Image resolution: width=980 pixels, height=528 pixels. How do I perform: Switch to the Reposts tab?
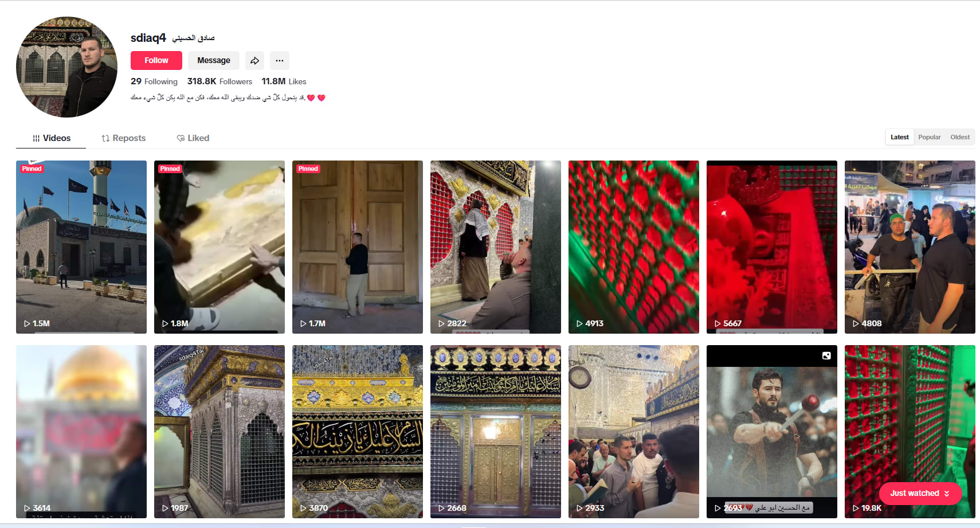click(123, 138)
